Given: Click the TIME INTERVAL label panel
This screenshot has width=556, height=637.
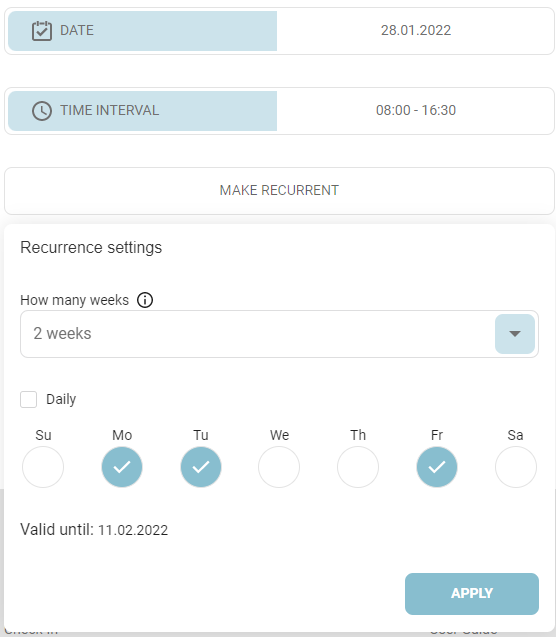Looking at the screenshot, I should (143, 111).
